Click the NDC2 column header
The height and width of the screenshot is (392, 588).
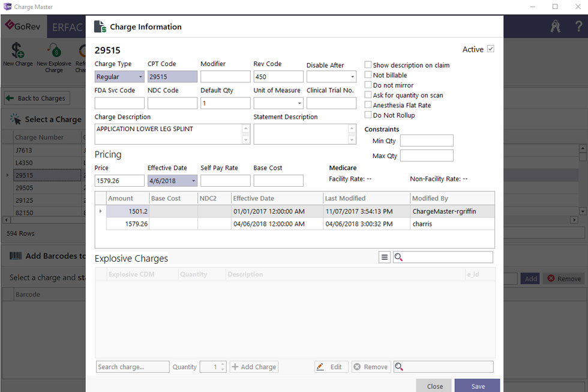coord(214,199)
